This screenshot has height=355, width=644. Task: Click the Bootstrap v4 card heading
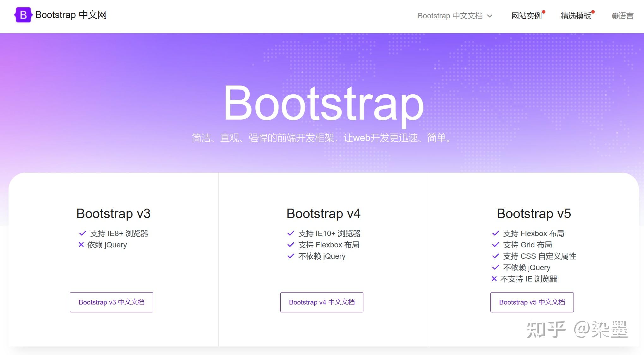323,214
